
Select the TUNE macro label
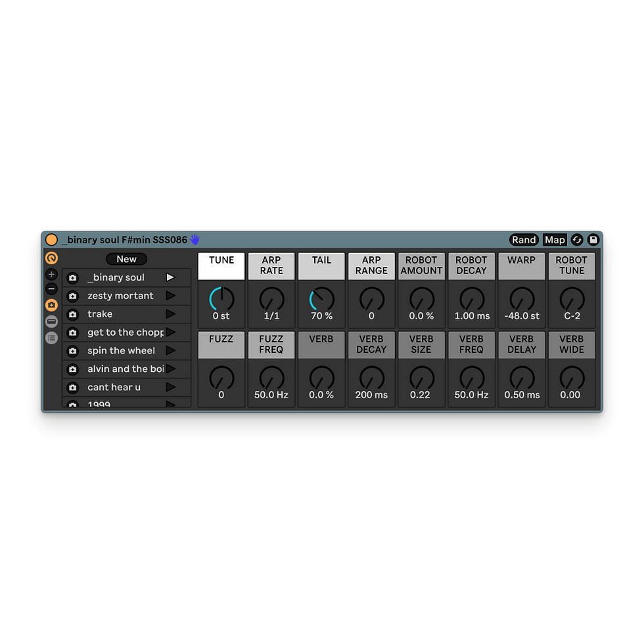tap(221, 265)
